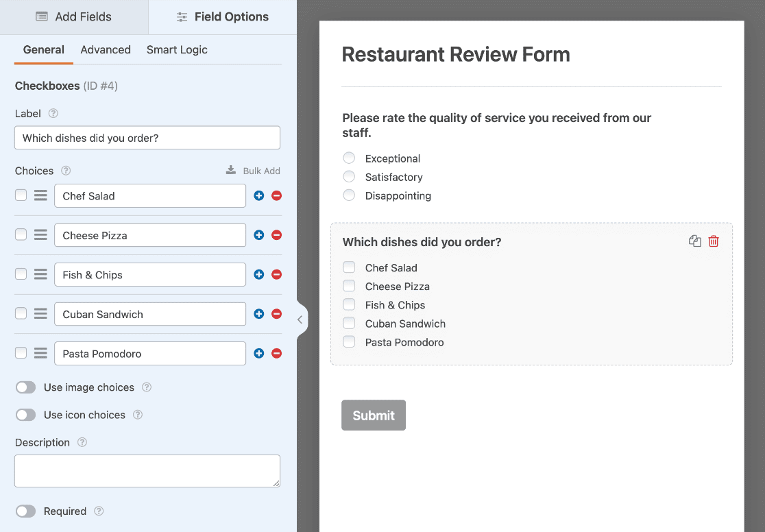Click the Bulk Add import icon
Screen dimensions: 765x532
click(x=231, y=170)
